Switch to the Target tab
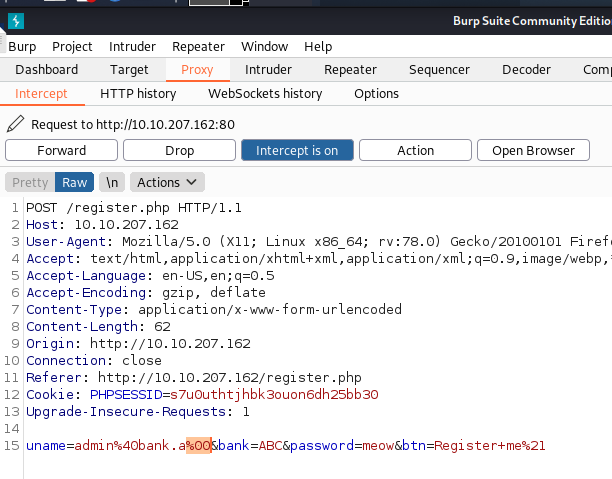The height and width of the screenshot is (479, 612). pos(129,69)
